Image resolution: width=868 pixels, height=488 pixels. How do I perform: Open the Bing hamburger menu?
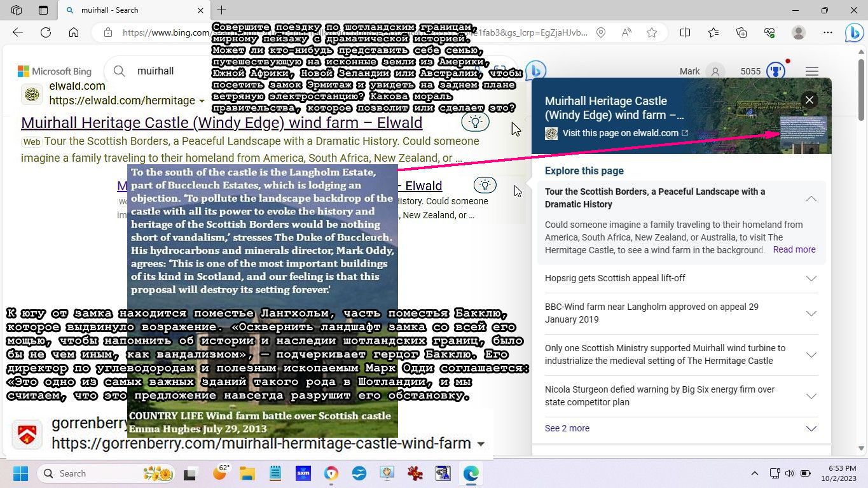pyautogui.click(x=812, y=71)
